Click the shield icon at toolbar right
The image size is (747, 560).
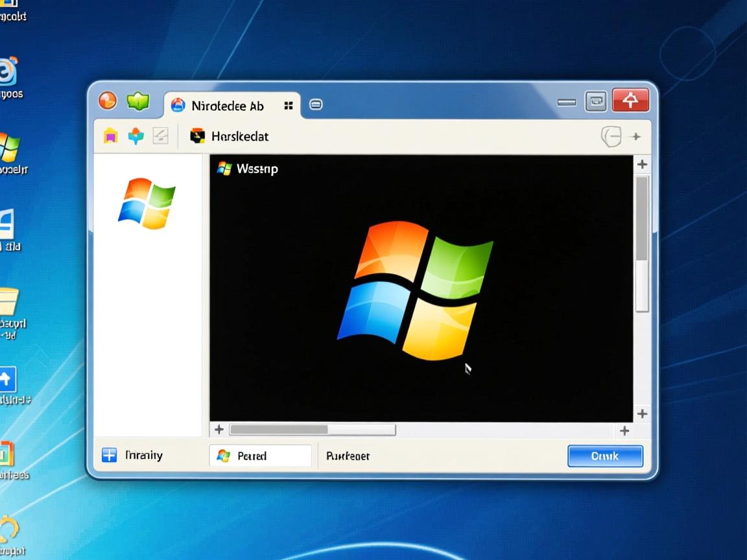click(610, 136)
